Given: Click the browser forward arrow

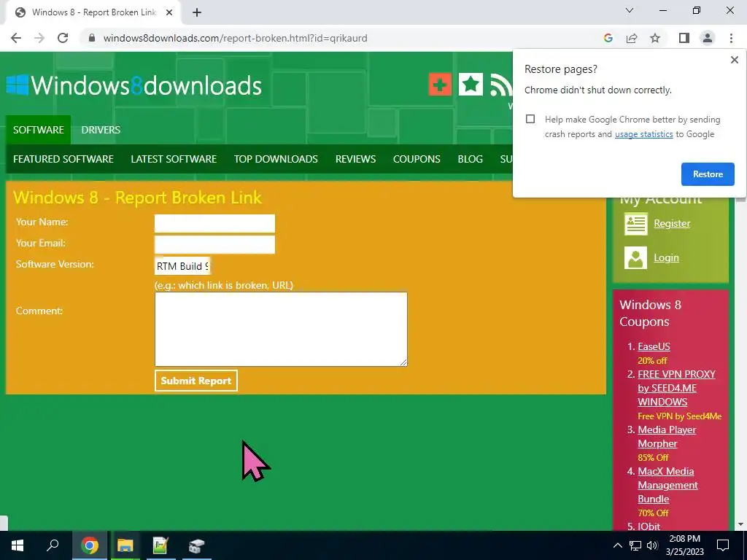Looking at the screenshot, I should (x=39, y=38).
